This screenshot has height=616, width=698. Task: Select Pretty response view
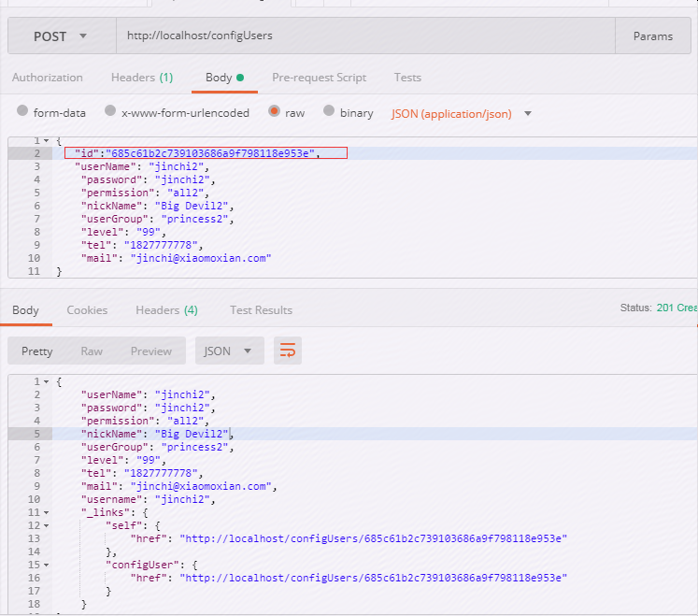tap(37, 351)
